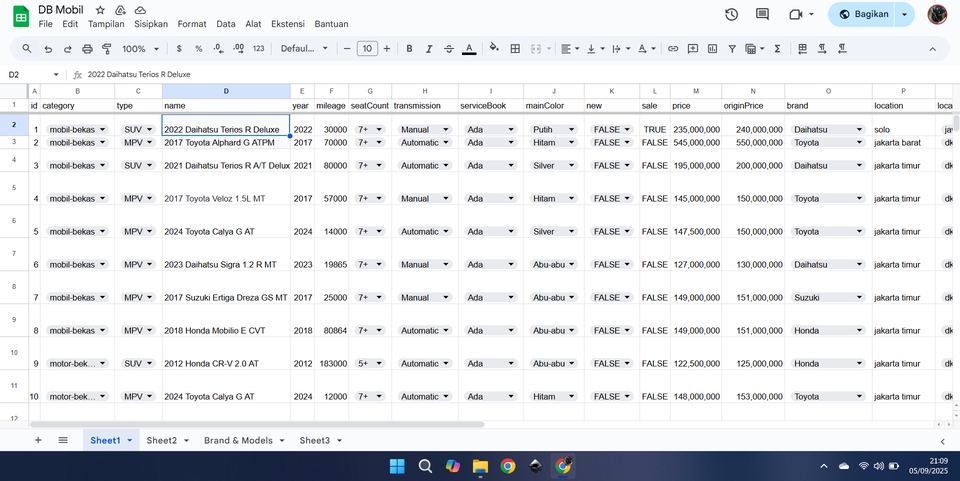Open Suzuki brand dropdown chip

tap(828, 297)
